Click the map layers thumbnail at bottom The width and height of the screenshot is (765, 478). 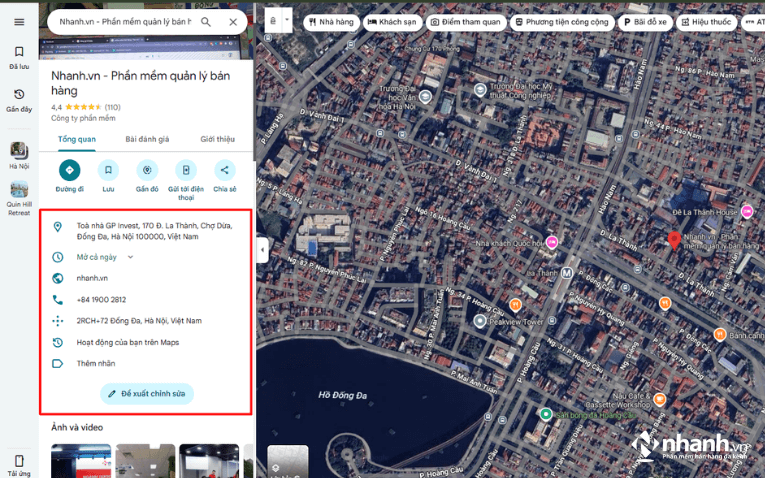point(288,461)
